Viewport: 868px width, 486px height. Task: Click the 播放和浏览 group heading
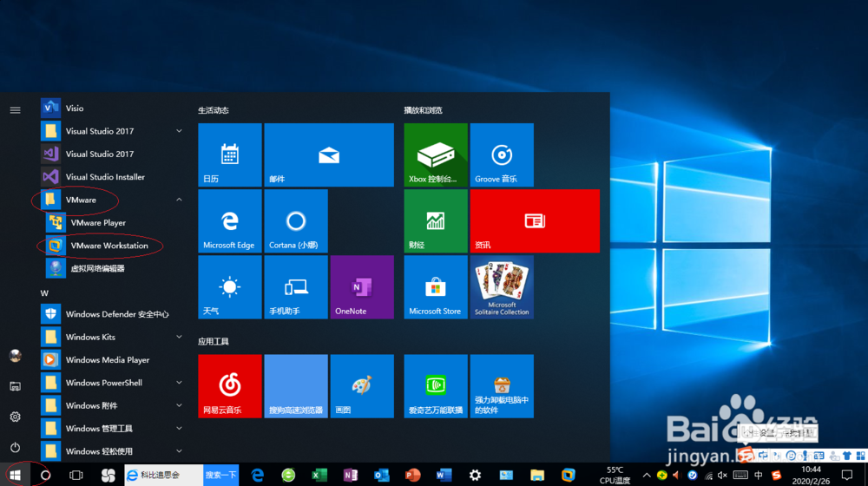(423, 110)
